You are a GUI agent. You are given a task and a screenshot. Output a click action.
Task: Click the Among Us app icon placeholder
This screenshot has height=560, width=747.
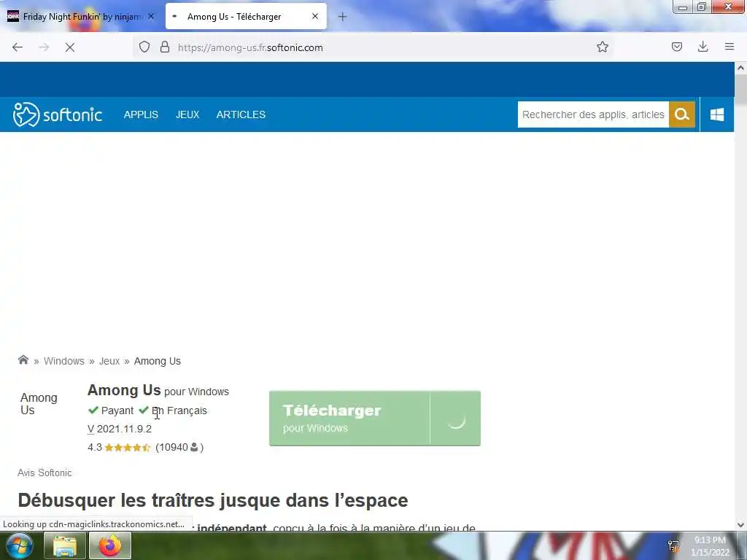coord(39,404)
